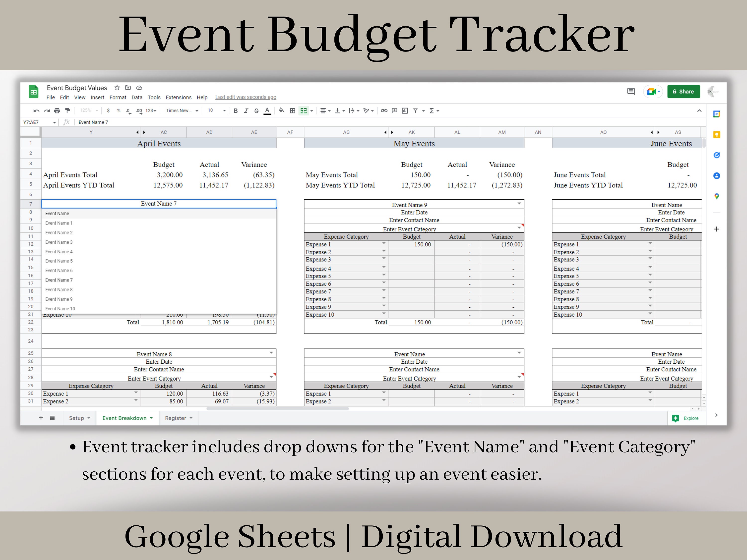Toggle bold formatting in the toolbar

click(235, 110)
